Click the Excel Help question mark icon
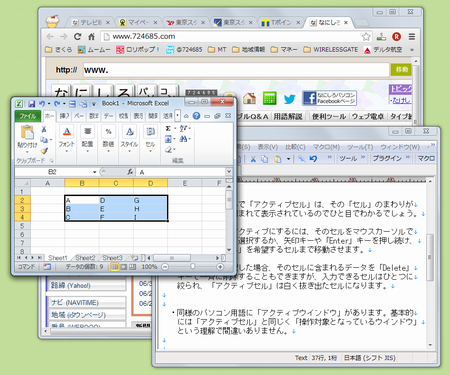 pyautogui.click(x=196, y=116)
